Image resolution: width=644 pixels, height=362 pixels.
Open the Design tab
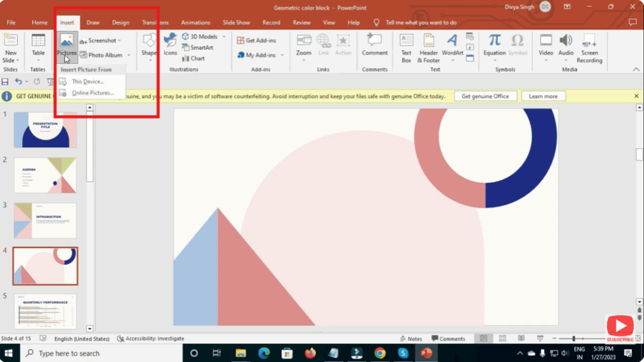[x=120, y=22]
